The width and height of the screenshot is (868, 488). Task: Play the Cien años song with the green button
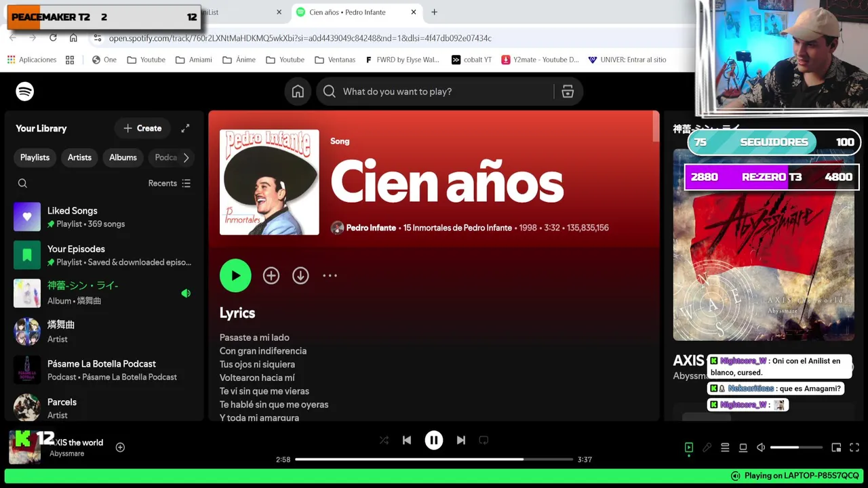235,276
